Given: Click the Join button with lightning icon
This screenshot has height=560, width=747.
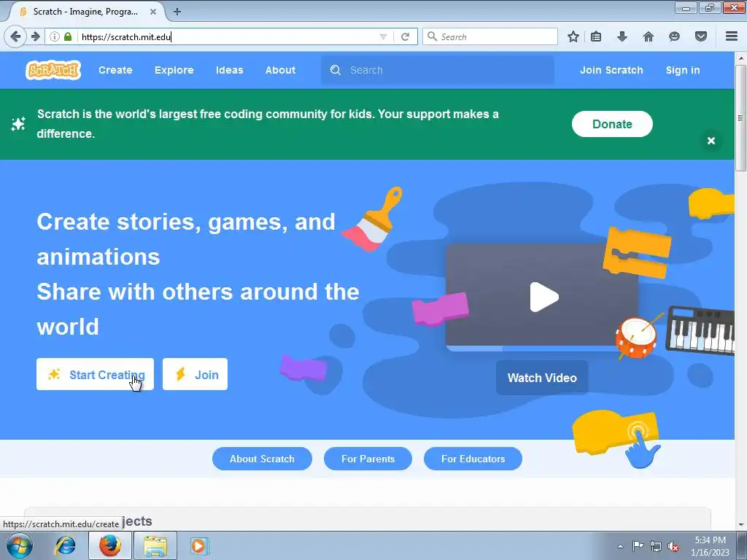Looking at the screenshot, I should tap(195, 374).
